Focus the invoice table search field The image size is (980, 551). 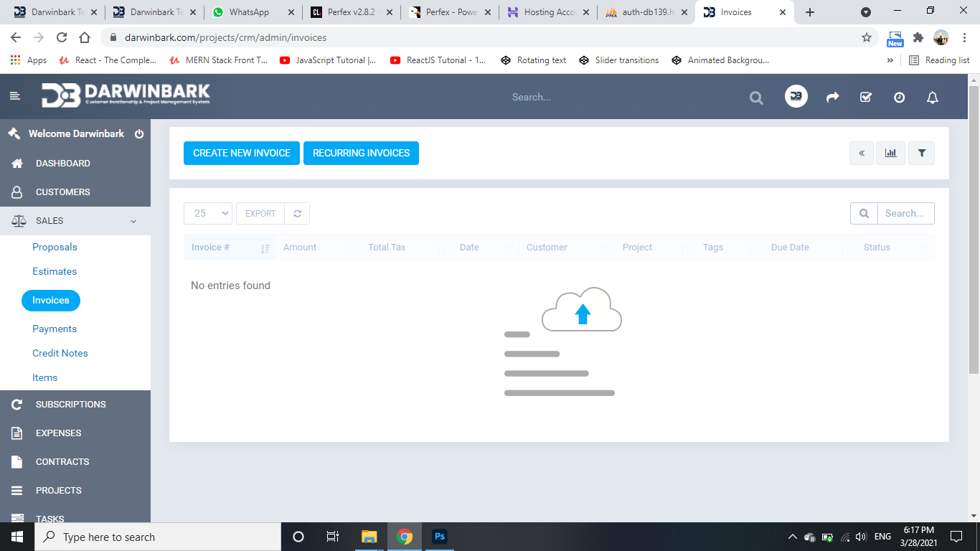(x=905, y=214)
